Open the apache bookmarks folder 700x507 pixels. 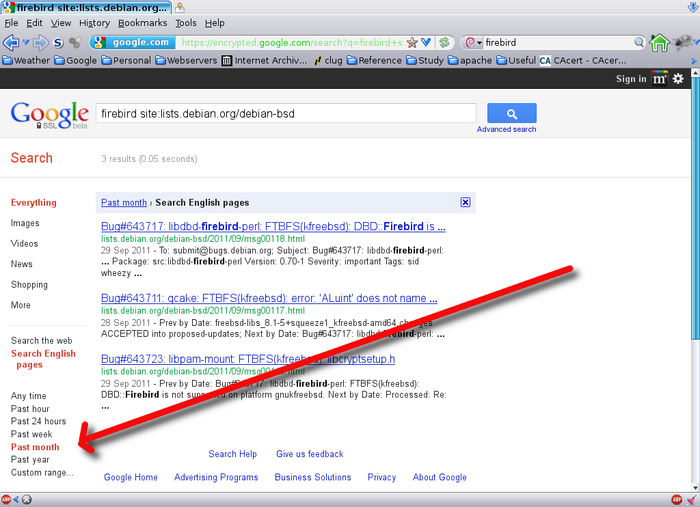[x=470, y=60]
